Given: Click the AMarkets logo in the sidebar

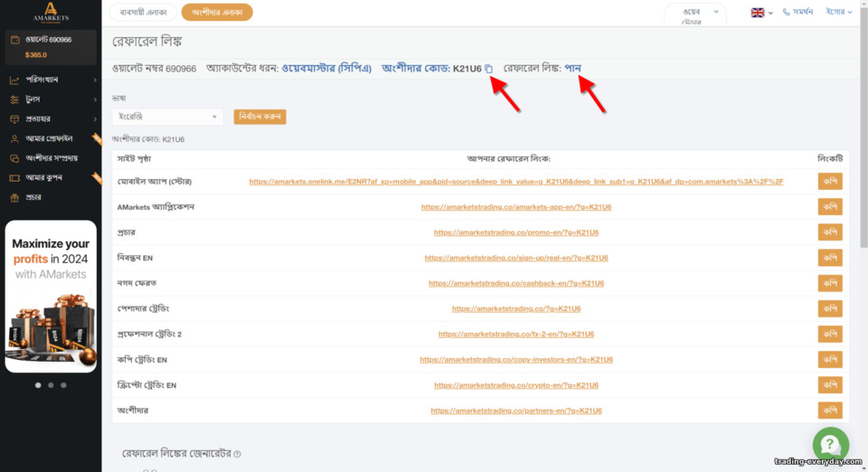Looking at the screenshot, I should click(51, 12).
